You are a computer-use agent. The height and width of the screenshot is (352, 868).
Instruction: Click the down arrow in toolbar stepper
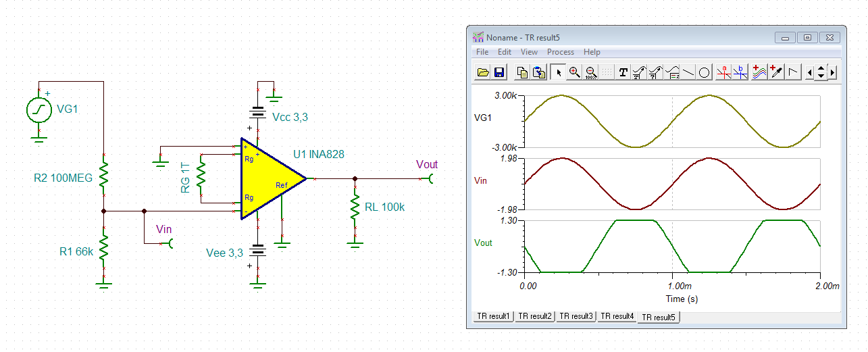coord(821,76)
